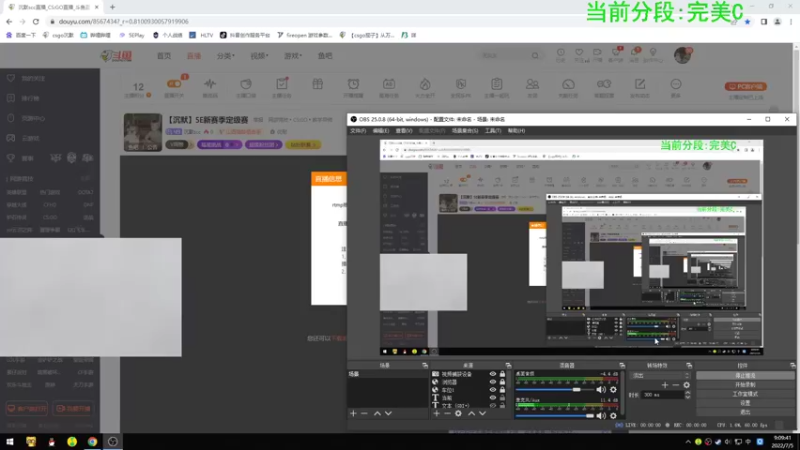Add a new source in OBS sources panel
Image resolution: width=800 pixels, height=450 pixels.
coord(436,413)
